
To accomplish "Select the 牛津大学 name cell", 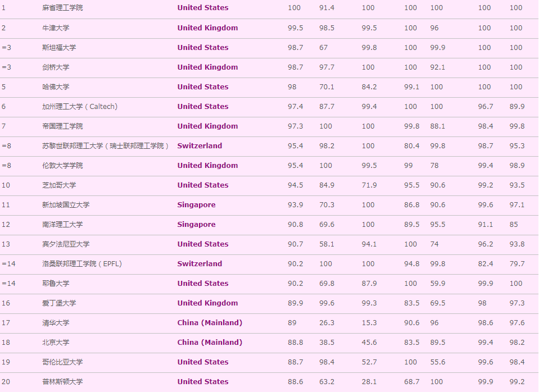I will coord(56,28).
